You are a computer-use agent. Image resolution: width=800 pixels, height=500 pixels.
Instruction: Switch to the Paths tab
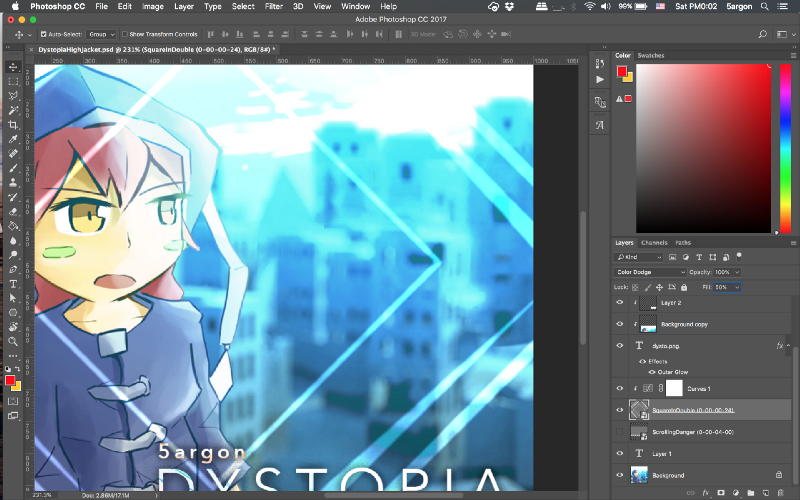[x=683, y=243]
